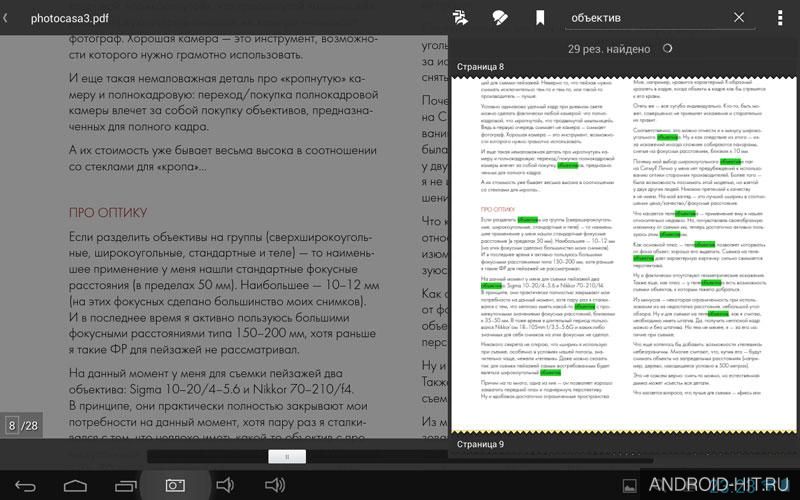The image size is (800, 500).
Task: Open the text reflow mode icon
Action: [x=460, y=18]
